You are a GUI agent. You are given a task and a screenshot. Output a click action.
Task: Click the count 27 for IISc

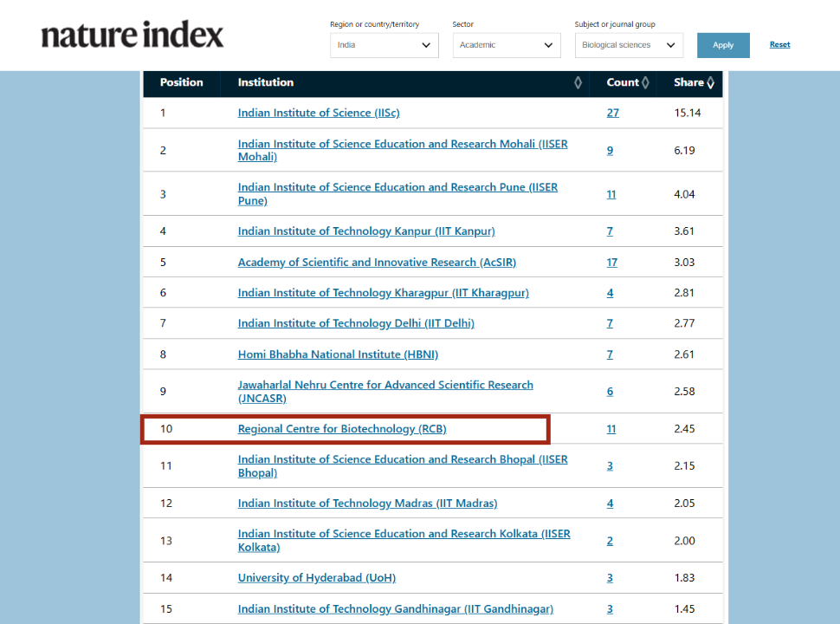613,114
